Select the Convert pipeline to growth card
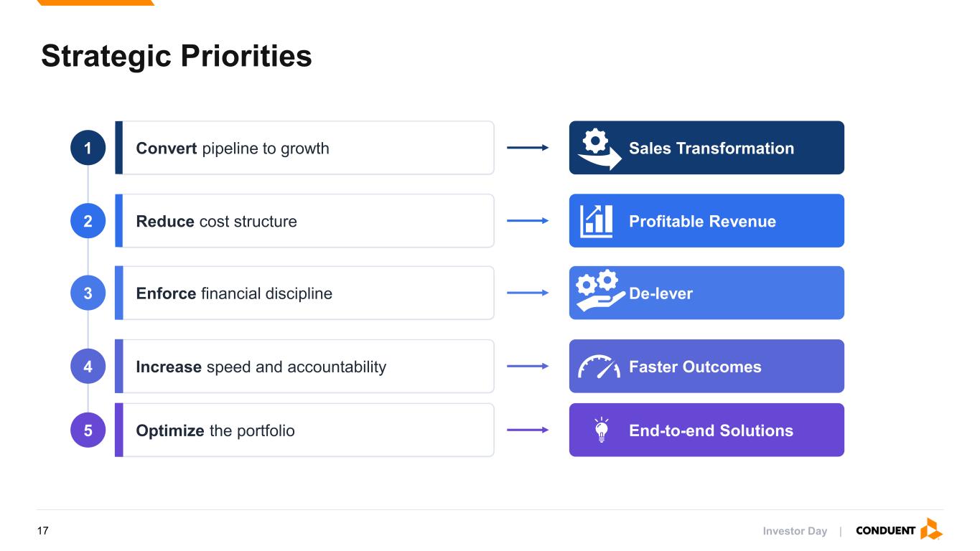 [x=304, y=148]
